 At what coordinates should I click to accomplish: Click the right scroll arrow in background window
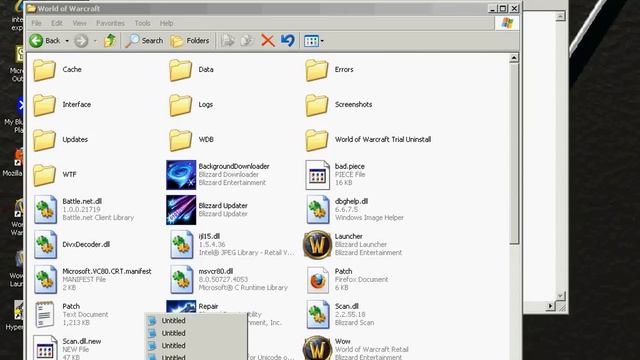coord(550,306)
